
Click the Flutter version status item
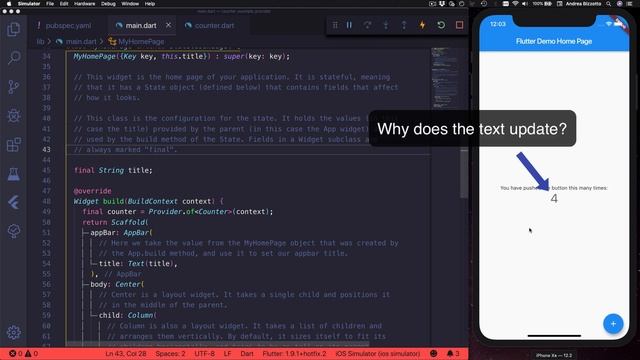click(x=294, y=353)
